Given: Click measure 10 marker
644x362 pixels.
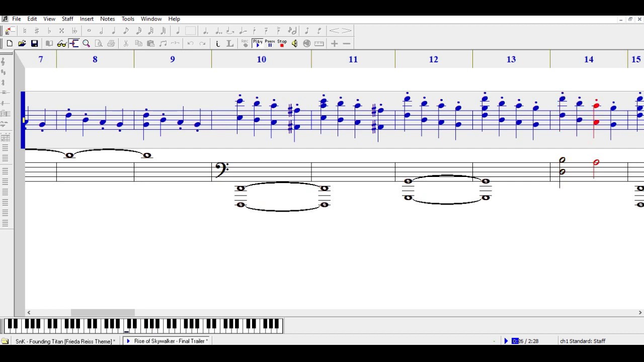Looking at the screenshot, I should click(x=261, y=59).
